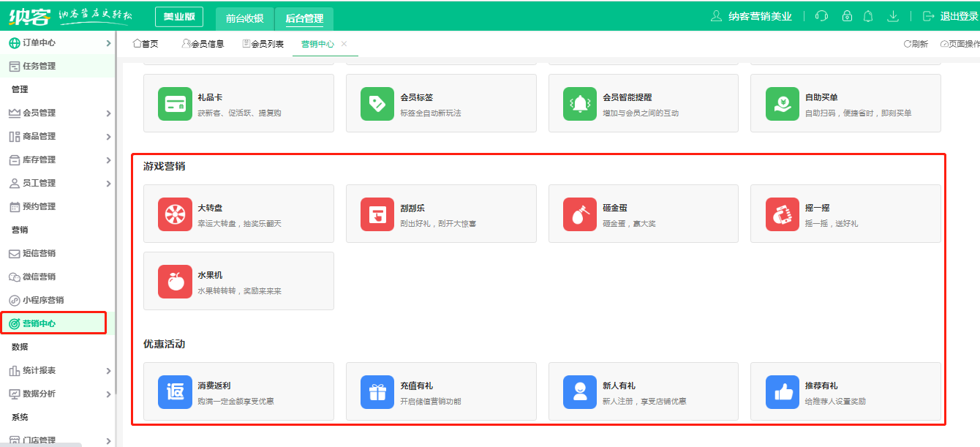The width and height of the screenshot is (980, 447).
Task: Open the 大转盘 wheel icon
Action: click(175, 214)
